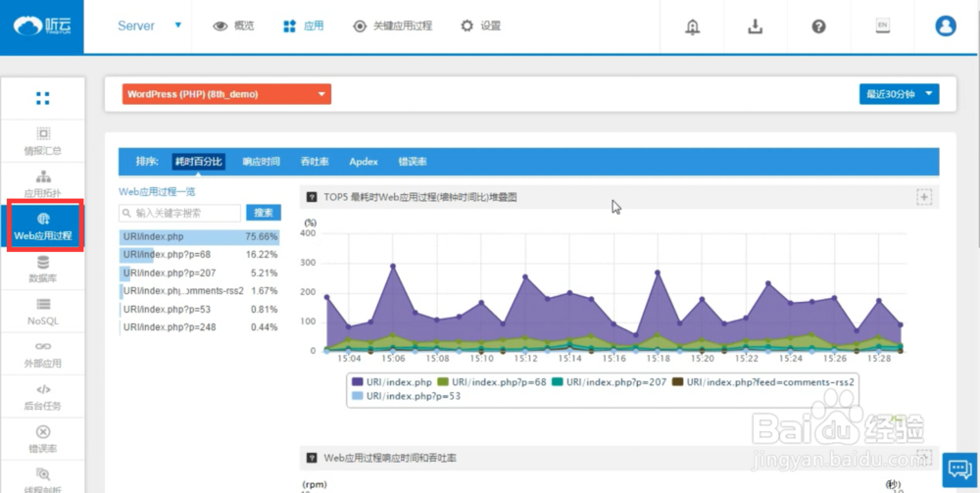This screenshot has height=493, width=980.
Task: Sort by 响应时间
Action: pyautogui.click(x=261, y=161)
